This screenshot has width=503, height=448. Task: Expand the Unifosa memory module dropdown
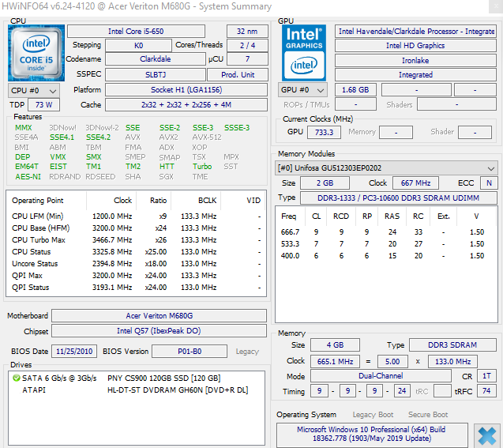(386, 168)
